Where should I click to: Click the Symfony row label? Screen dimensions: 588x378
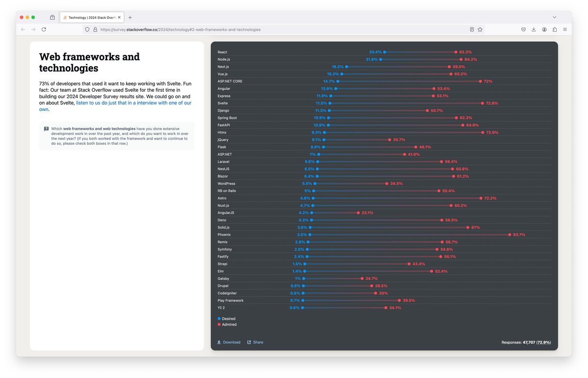click(x=225, y=249)
